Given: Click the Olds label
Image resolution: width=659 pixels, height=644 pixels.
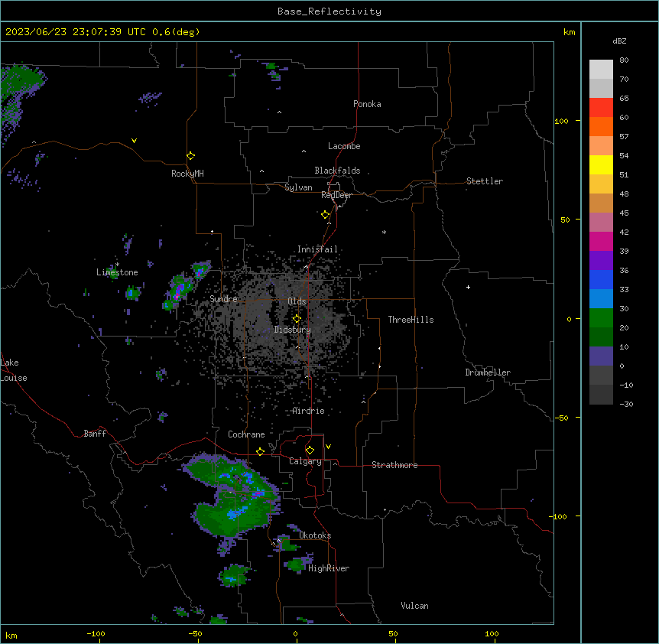Looking at the screenshot, I should [297, 301].
